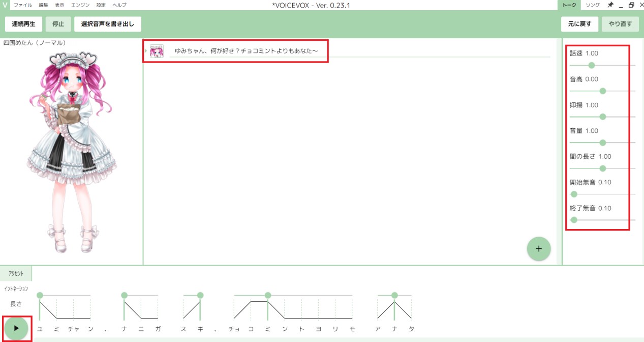Click the accent handle above スキ

click(200, 295)
